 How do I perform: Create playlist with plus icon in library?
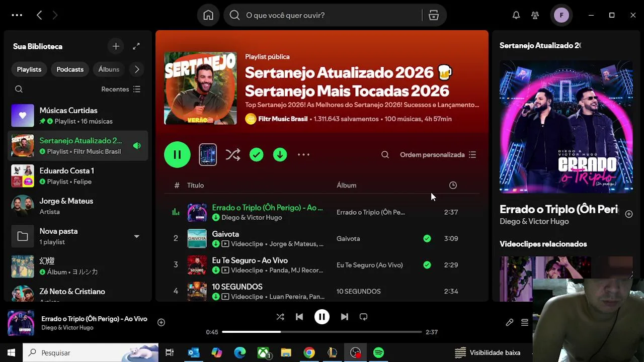tap(116, 46)
